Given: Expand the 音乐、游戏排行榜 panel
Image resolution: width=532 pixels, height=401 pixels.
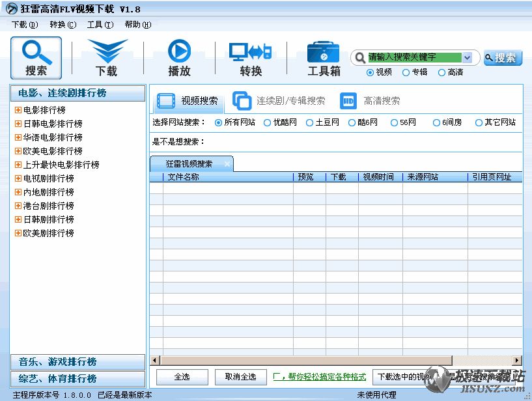Looking at the screenshot, I should [x=77, y=362].
